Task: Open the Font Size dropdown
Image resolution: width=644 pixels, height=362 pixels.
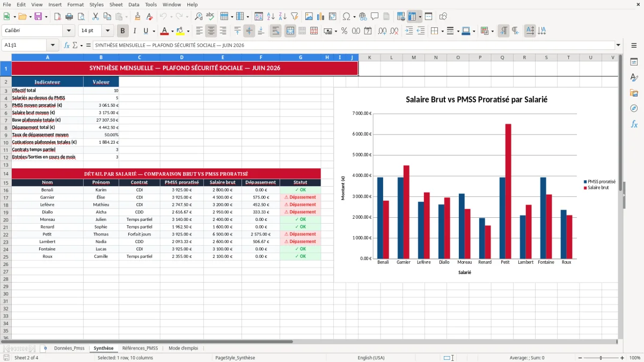Action: point(108,31)
